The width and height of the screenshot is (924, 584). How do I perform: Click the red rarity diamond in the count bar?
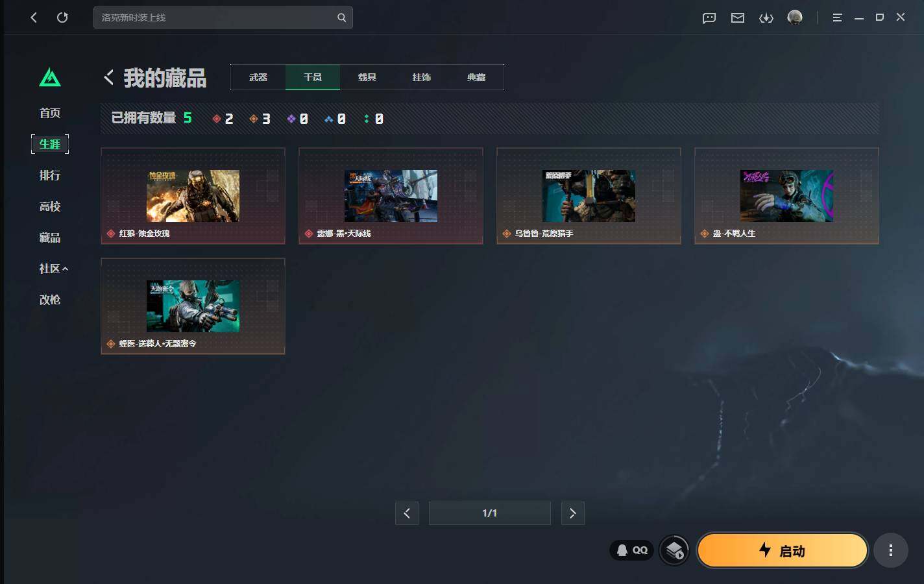[217, 119]
